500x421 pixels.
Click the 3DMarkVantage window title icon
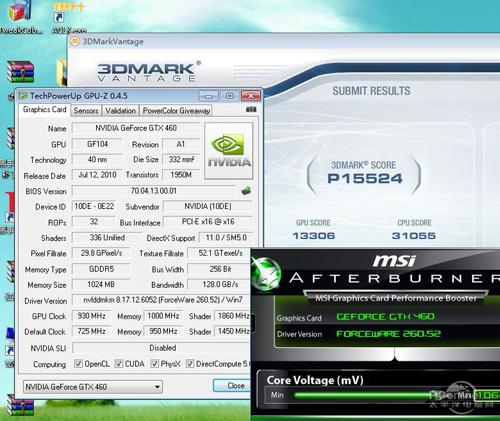pos(75,41)
